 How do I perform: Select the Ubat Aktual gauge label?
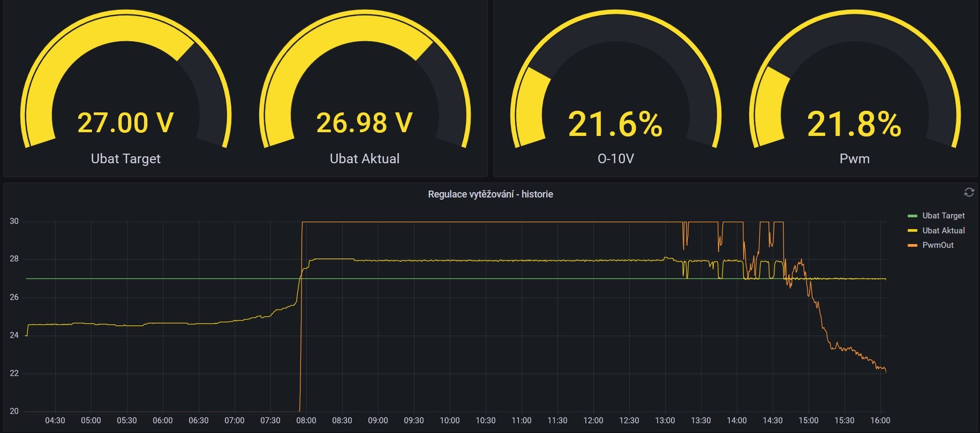click(x=364, y=158)
